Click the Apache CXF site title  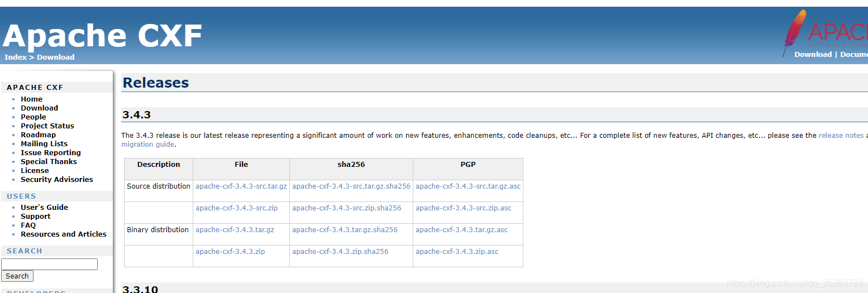click(102, 36)
